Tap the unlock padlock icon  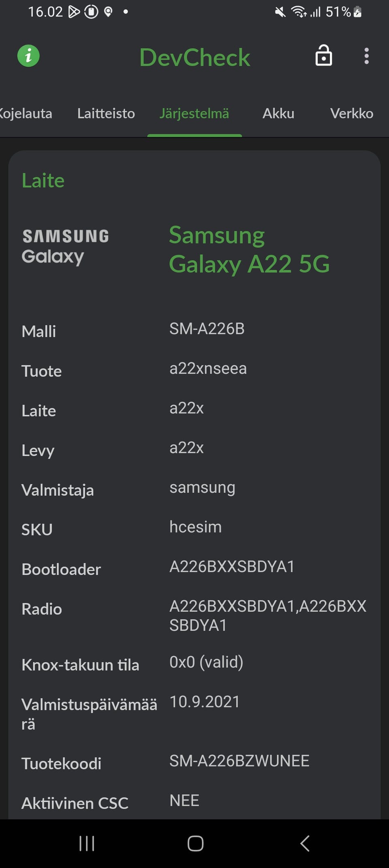(323, 56)
